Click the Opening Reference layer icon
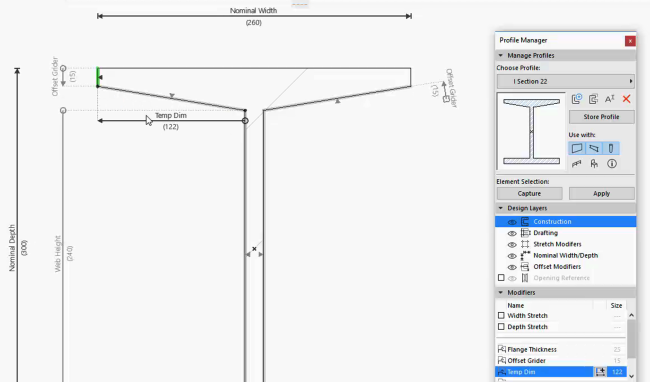Screen dimensions: 650x382 click(525, 278)
